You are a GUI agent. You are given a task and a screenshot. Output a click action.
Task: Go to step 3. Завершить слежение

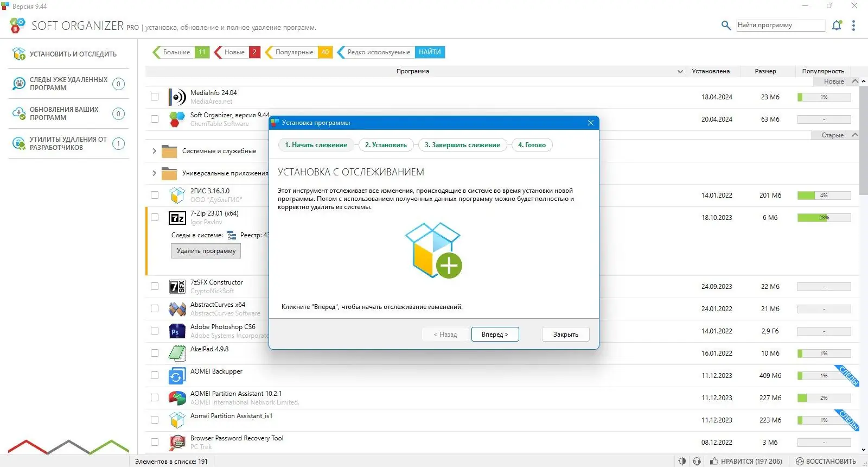pos(462,145)
